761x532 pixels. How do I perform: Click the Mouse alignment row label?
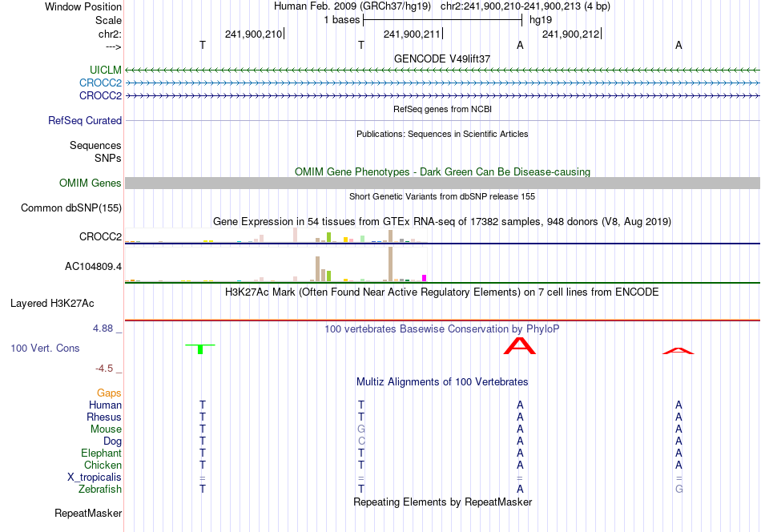pos(106,429)
